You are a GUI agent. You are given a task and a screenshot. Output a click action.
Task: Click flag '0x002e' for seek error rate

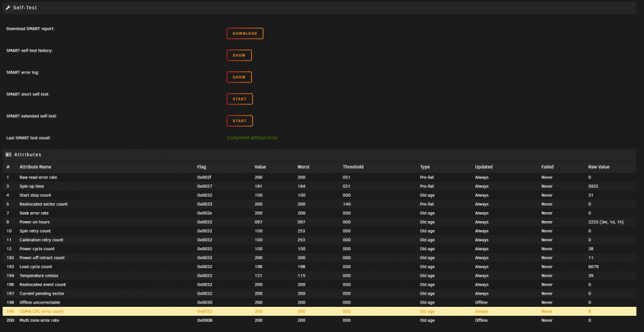[205, 213]
